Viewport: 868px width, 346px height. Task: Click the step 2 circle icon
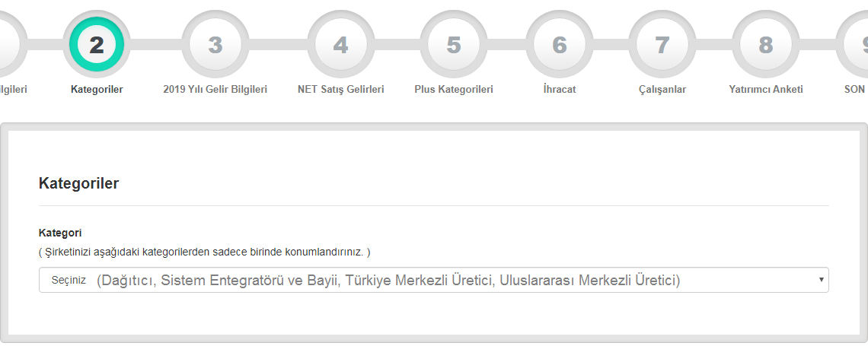(97, 45)
